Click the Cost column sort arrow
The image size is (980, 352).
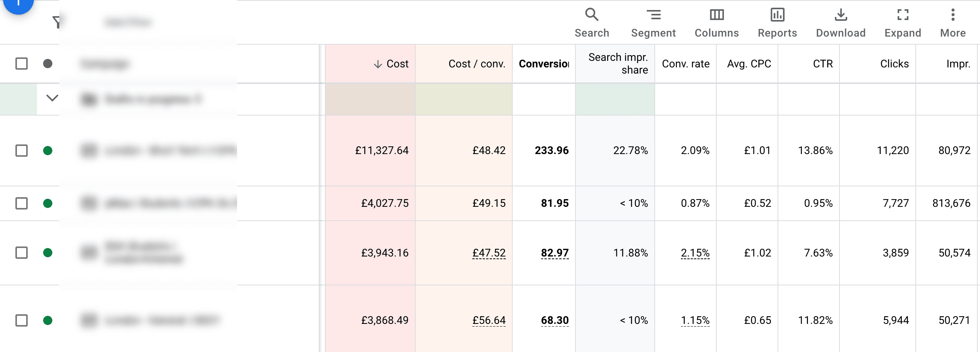[378, 64]
